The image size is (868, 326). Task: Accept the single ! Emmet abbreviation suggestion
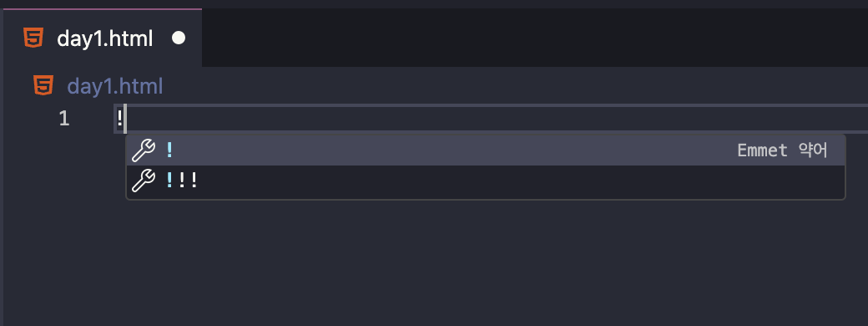coord(486,150)
